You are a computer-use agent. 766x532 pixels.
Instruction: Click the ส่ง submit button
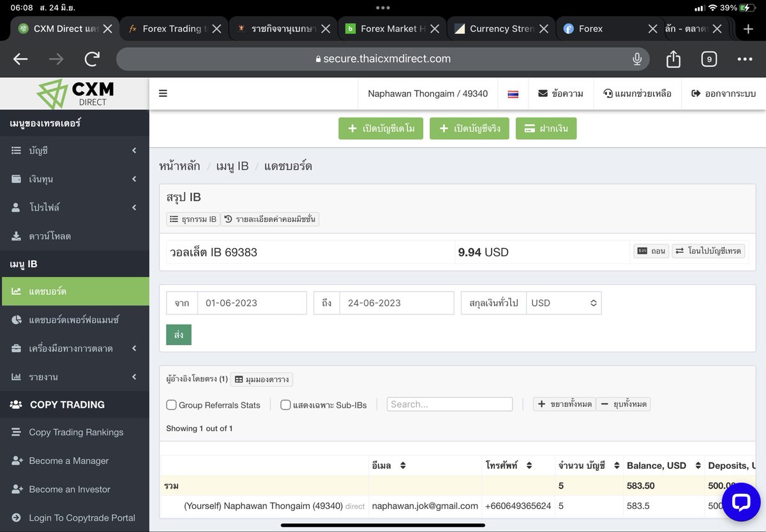tap(179, 335)
